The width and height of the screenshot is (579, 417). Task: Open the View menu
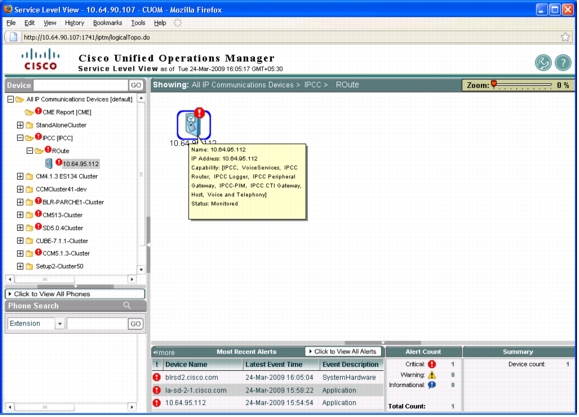50,23
